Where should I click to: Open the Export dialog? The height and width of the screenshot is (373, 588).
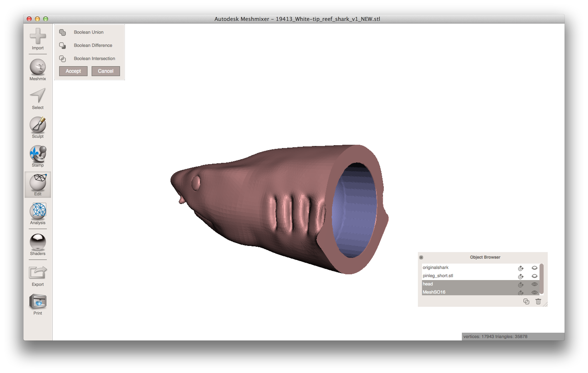tap(38, 276)
